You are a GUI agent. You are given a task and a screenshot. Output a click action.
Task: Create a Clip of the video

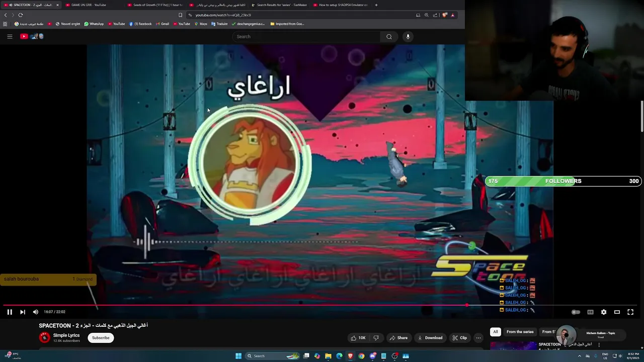tap(460, 338)
